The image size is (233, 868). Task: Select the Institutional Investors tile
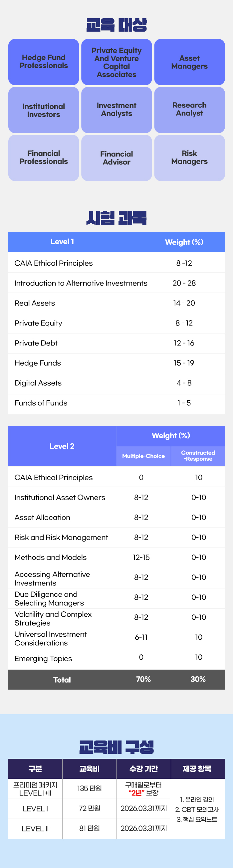[x=44, y=110]
